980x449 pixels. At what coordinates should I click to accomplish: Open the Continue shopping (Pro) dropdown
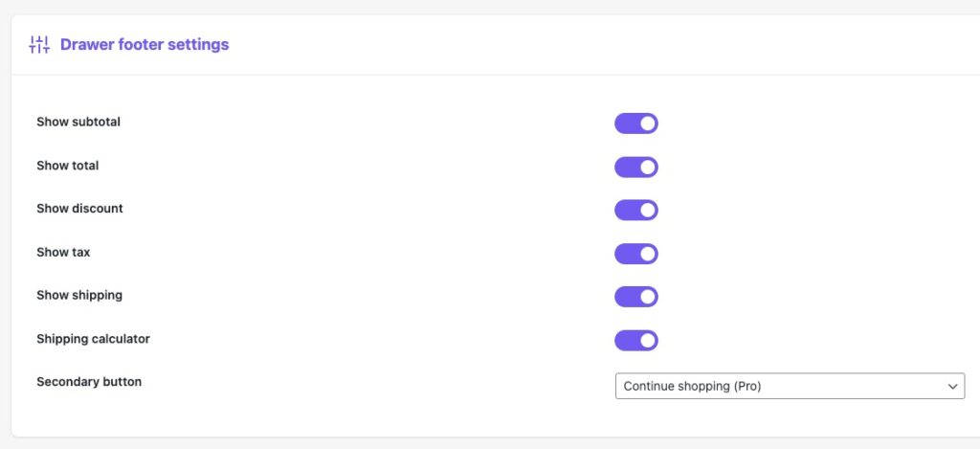(x=790, y=386)
